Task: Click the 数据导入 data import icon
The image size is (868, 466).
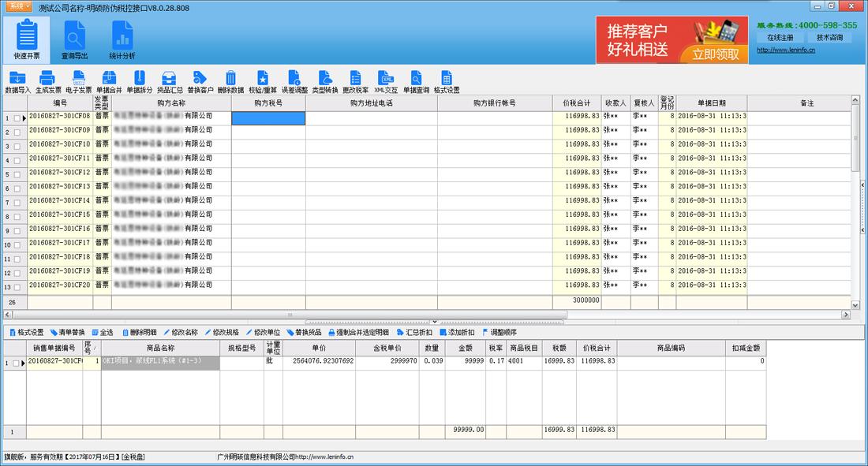Action: pos(17,78)
